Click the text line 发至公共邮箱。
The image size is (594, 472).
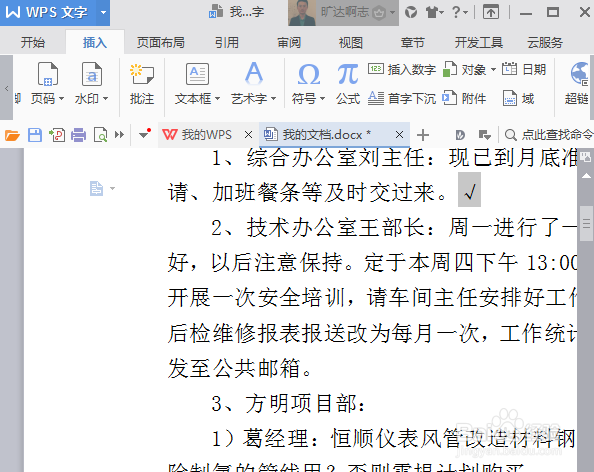239,369
